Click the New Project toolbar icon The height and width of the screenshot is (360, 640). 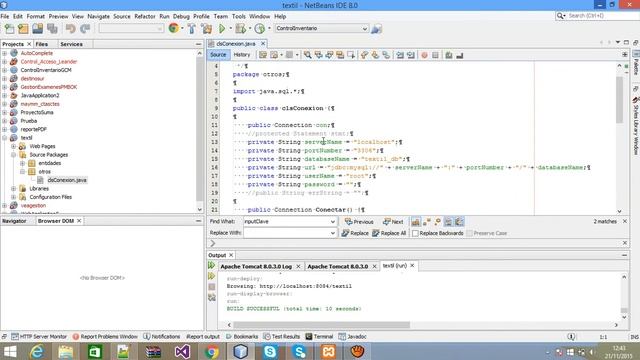(x=23, y=29)
